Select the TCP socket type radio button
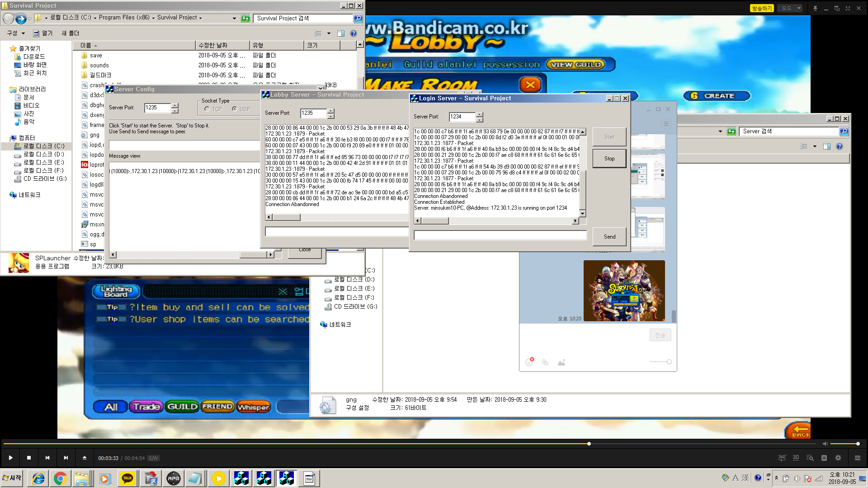The height and width of the screenshot is (488, 868). click(207, 109)
